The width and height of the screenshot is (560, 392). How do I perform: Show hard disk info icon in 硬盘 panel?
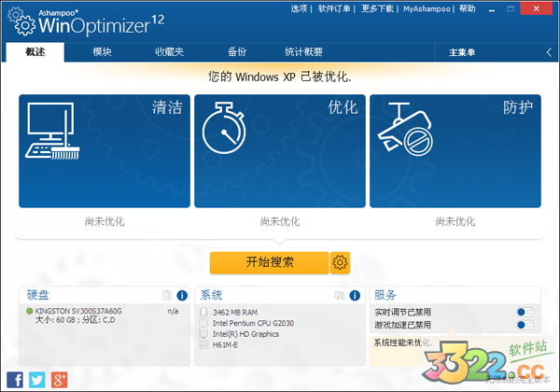point(182,295)
